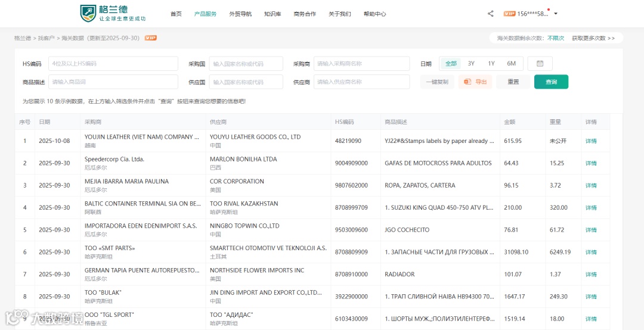Focus the 采购国 input field
This screenshot has height=330, width=644.
(246, 64)
